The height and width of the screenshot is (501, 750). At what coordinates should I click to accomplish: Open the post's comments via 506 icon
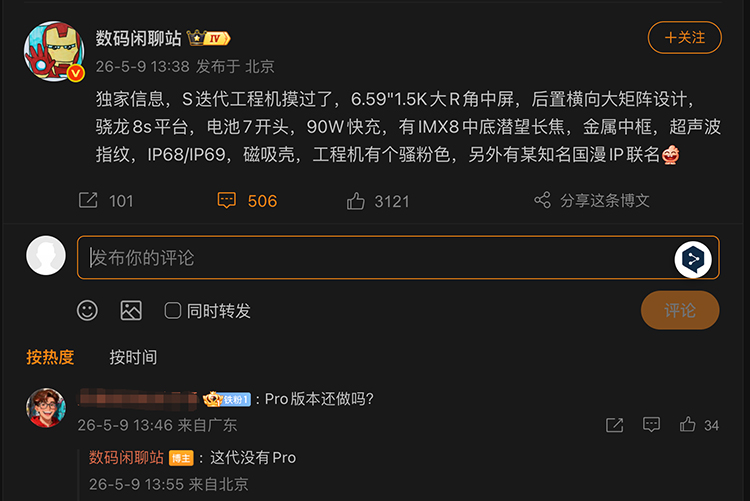click(x=226, y=200)
